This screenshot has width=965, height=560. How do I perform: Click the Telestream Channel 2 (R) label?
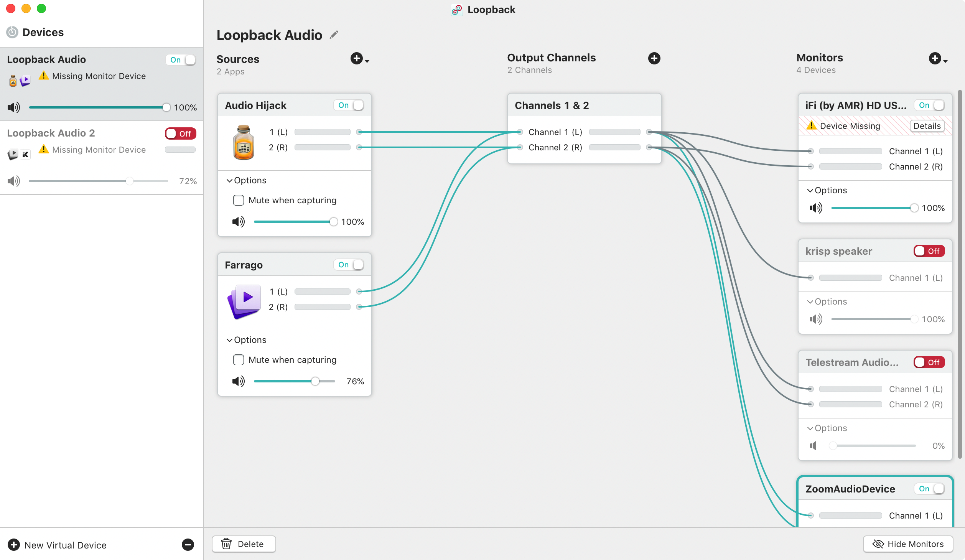(916, 404)
